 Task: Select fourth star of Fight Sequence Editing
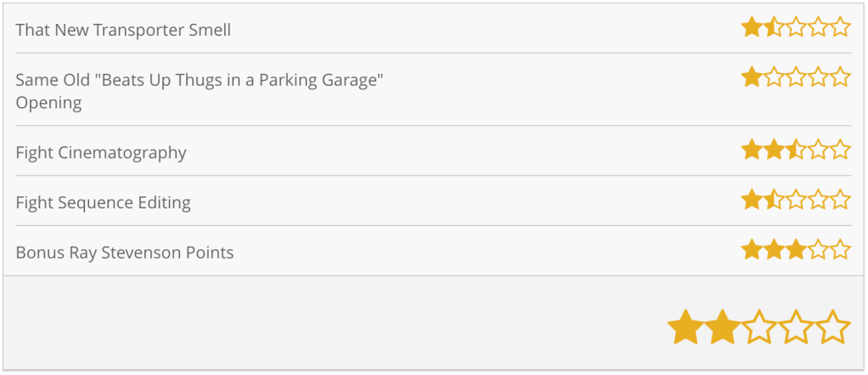(818, 201)
